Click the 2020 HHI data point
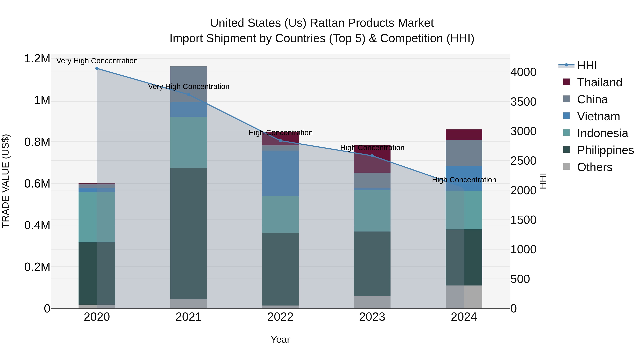 pos(97,68)
